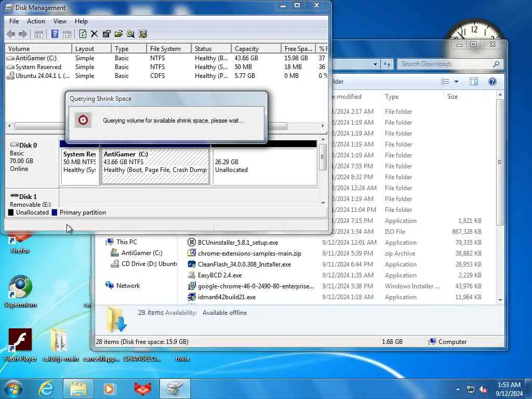Click the Open folder toolbar icon
Screen dimensions: 532x399
coord(118,34)
